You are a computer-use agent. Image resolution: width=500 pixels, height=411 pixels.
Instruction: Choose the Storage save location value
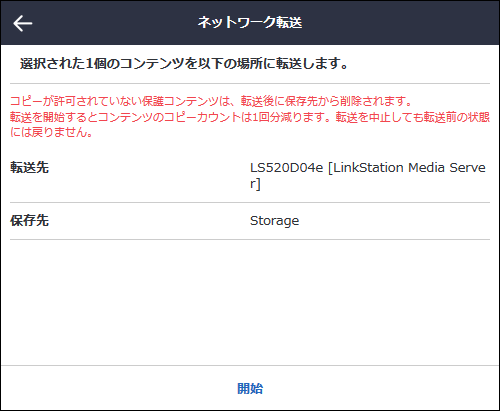point(274,221)
